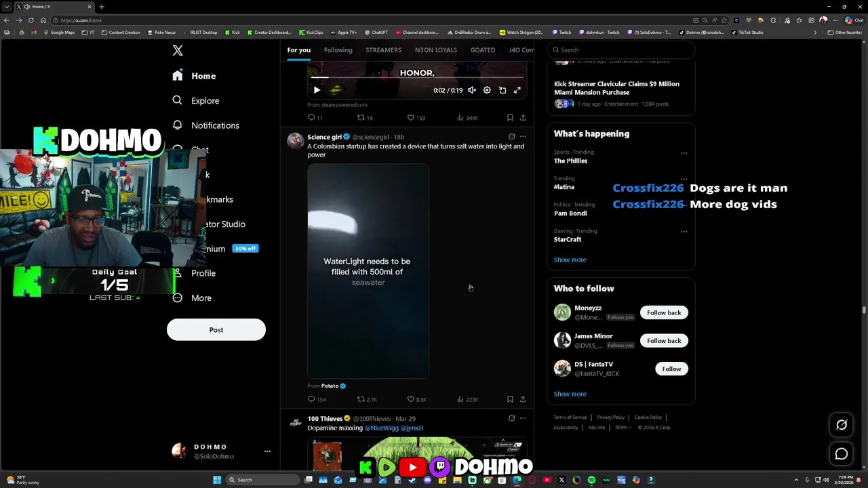868x488 pixels.
Task: Repost the Science girl post, 2.7K reposts
Action: (x=367, y=399)
